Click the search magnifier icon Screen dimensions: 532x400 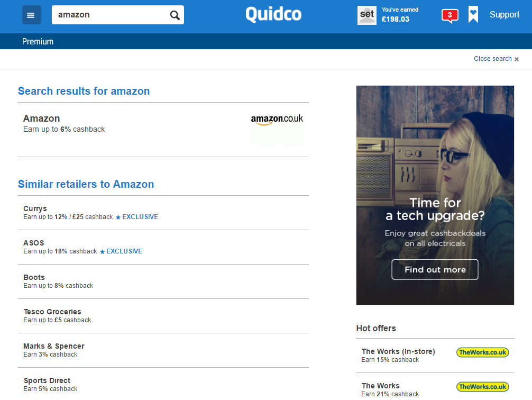point(175,15)
